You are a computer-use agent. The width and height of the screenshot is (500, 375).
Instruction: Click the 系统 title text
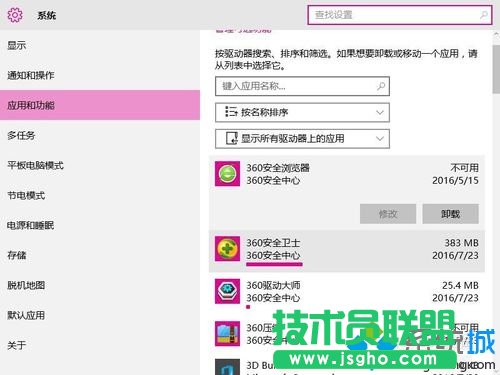click(x=47, y=15)
